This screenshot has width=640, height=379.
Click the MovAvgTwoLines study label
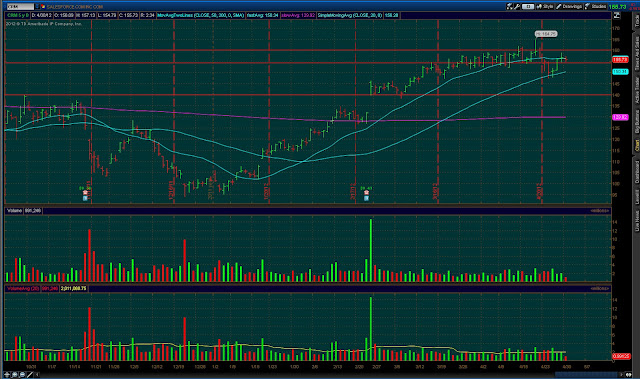click(x=200, y=16)
